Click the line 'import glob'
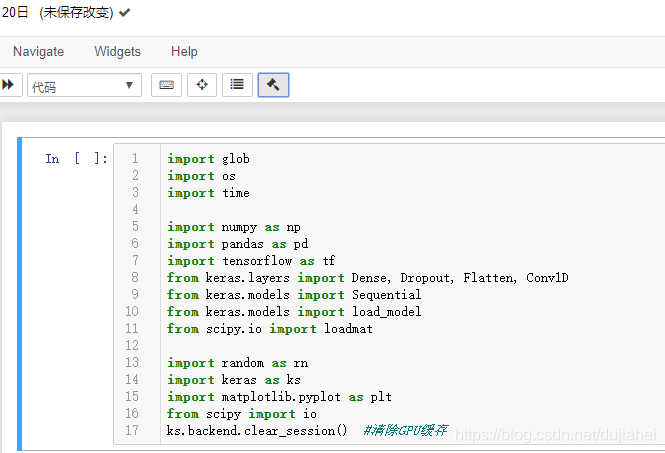 click(x=208, y=159)
